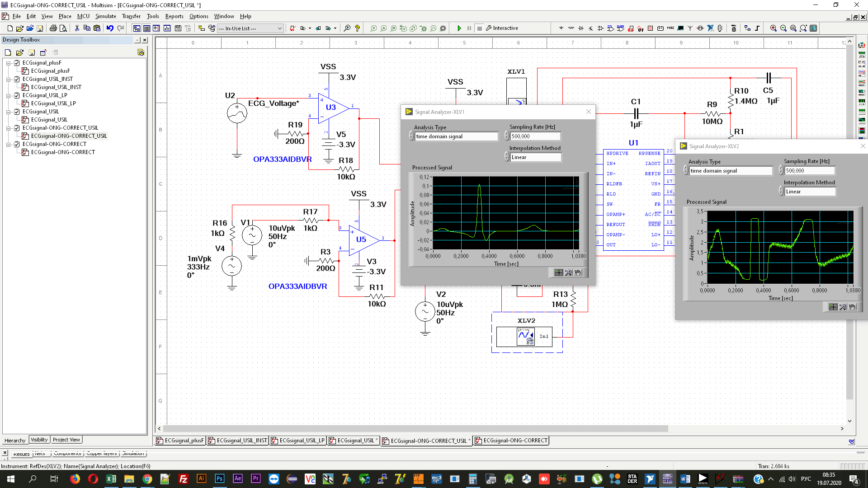The width and height of the screenshot is (868, 488).
Task: Click the Cut scissors icon
Action: [x=77, y=28]
